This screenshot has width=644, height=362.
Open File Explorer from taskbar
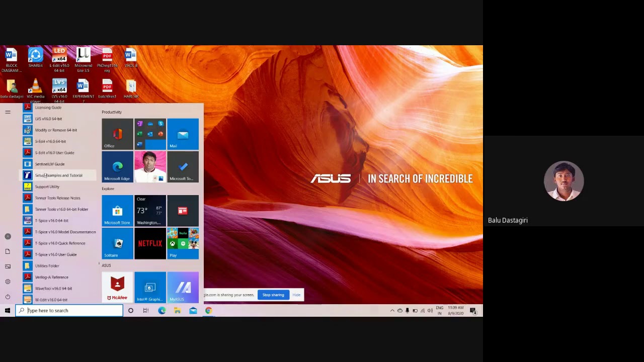click(177, 311)
